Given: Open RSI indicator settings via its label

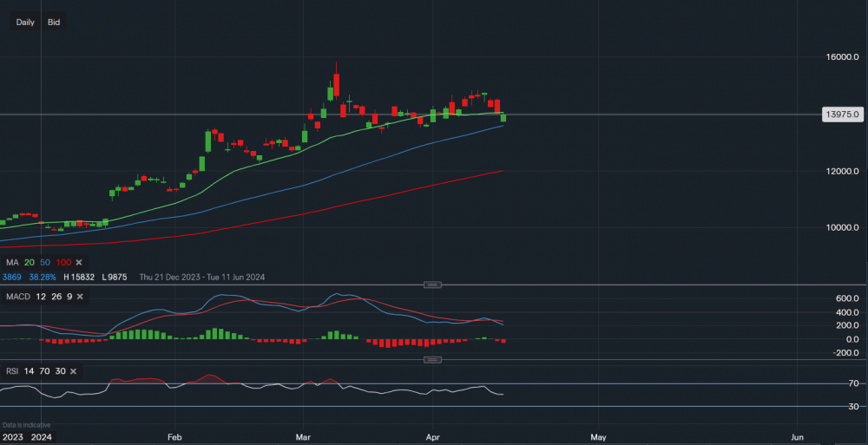Looking at the screenshot, I should coord(13,371).
